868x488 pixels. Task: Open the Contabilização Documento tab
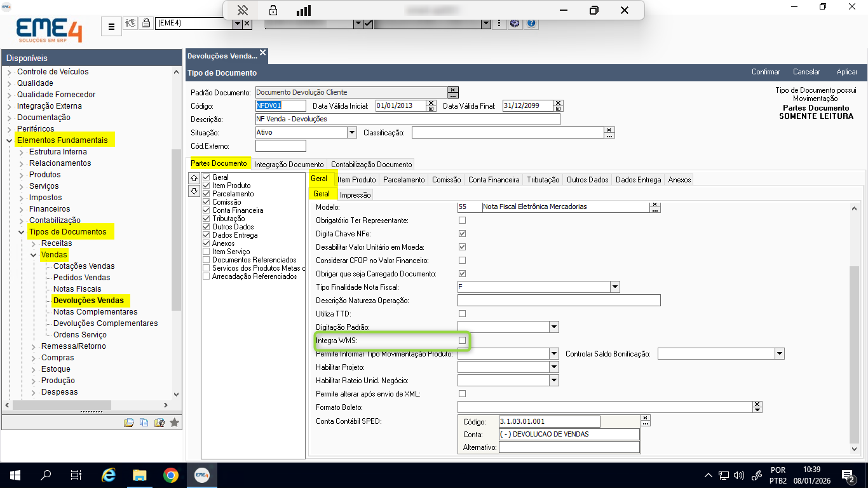[371, 165]
